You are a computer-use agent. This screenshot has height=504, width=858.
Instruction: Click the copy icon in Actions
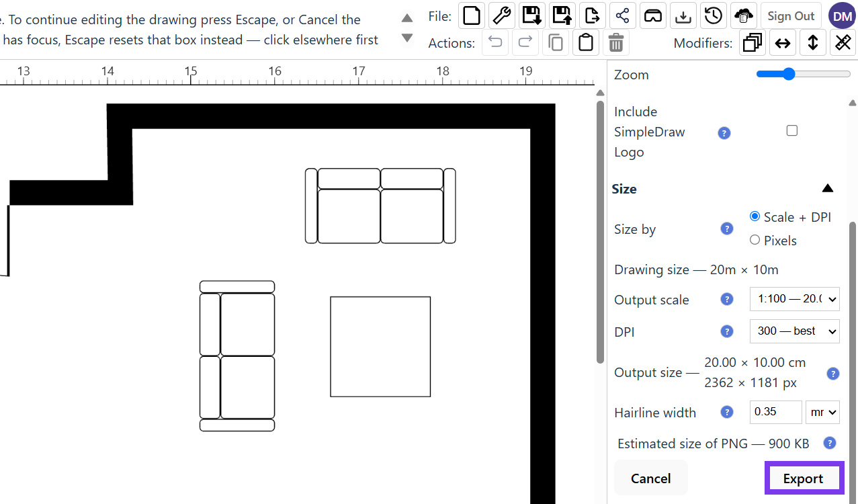(556, 43)
